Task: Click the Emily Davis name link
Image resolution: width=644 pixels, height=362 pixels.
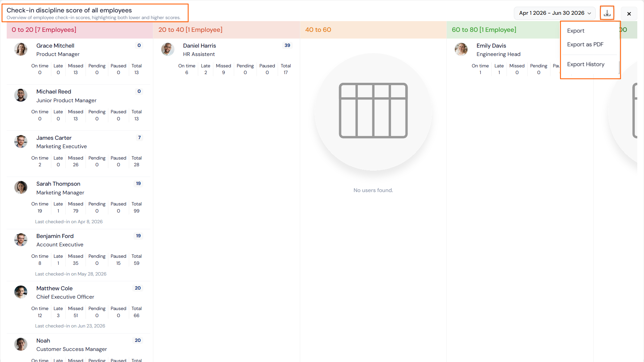Action: [491, 46]
